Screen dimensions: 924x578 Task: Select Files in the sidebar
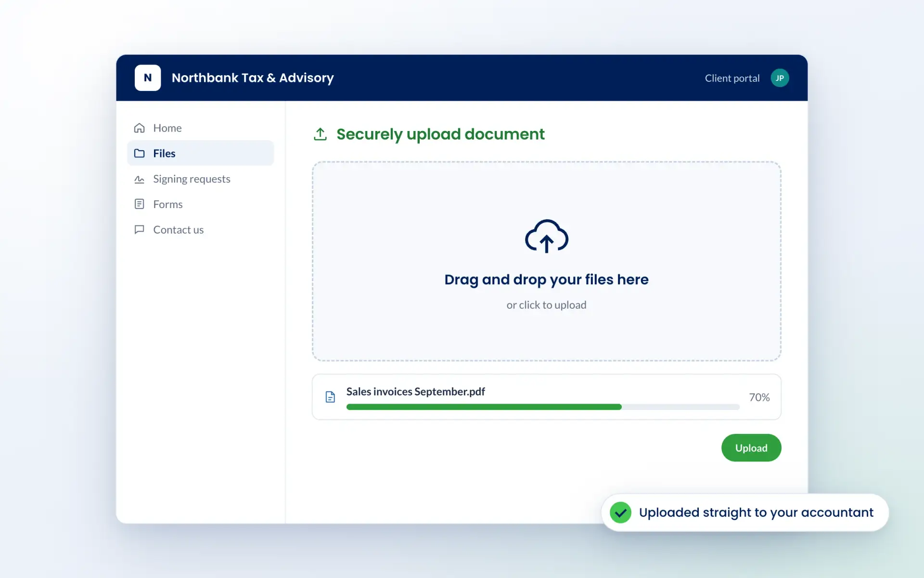point(200,153)
